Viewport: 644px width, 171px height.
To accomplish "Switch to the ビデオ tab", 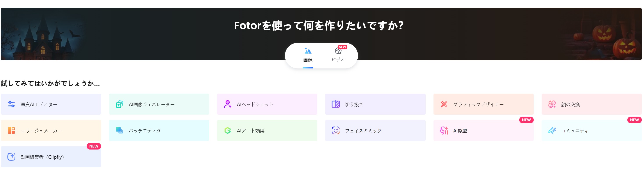I will (338, 55).
